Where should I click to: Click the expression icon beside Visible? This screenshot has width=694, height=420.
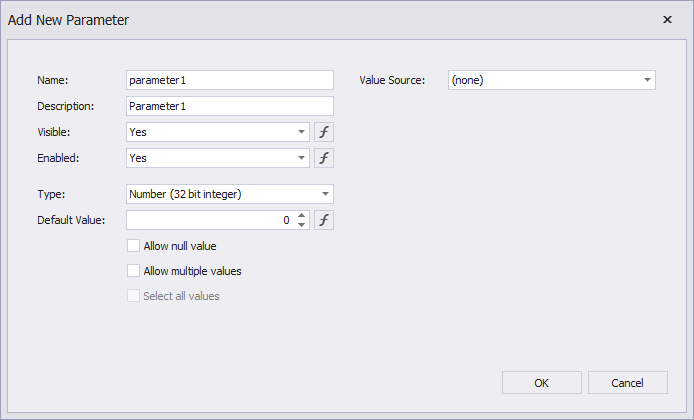pos(324,132)
